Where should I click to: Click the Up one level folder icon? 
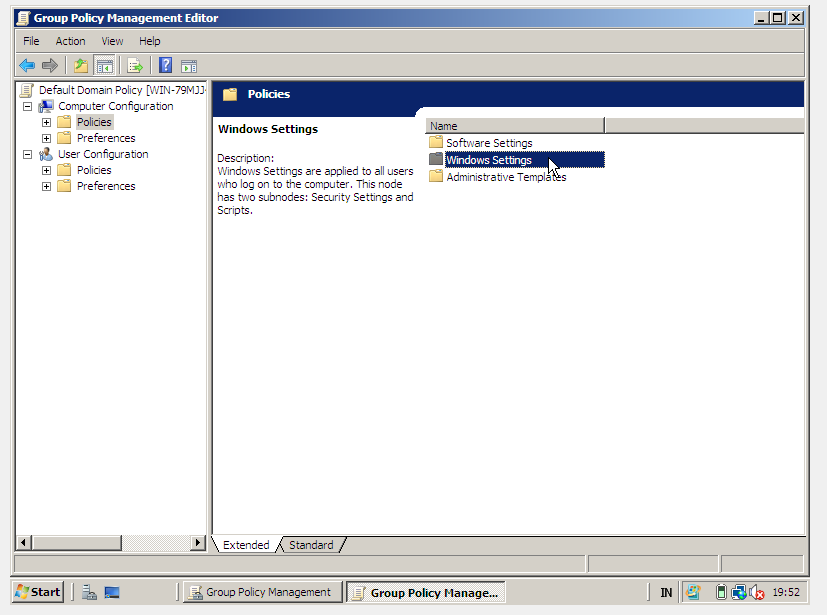click(81, 66)
